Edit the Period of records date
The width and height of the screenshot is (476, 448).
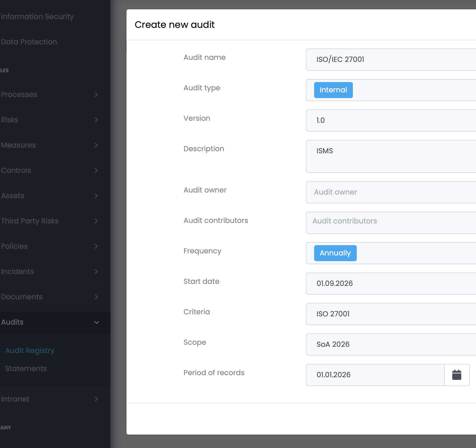(x=375, y=375)
